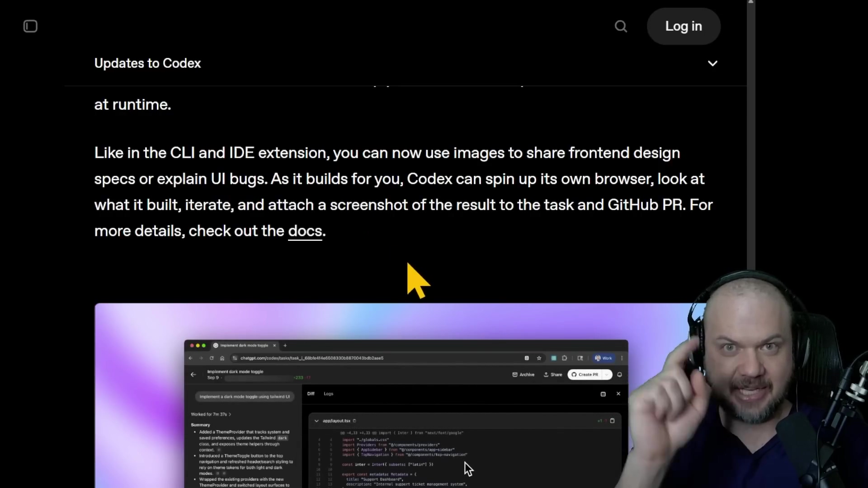Collapse the app/layout.tsx file chevron
The width and height of the screenshot is (868, 488).
316,421
